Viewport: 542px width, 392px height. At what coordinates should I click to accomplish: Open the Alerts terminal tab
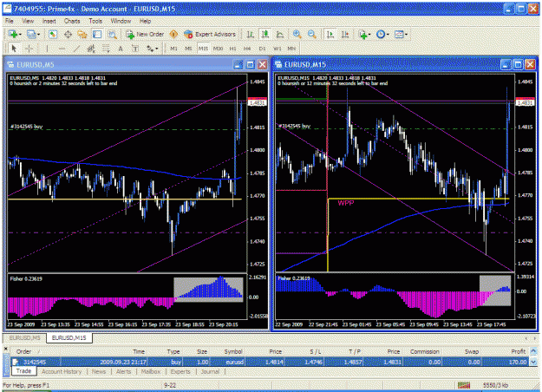[123, 371]
